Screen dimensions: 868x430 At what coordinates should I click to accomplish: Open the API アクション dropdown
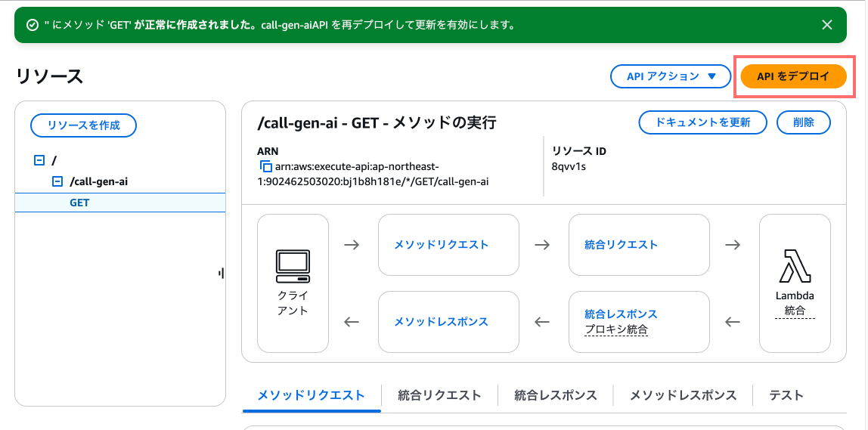[x=671, y=76]
